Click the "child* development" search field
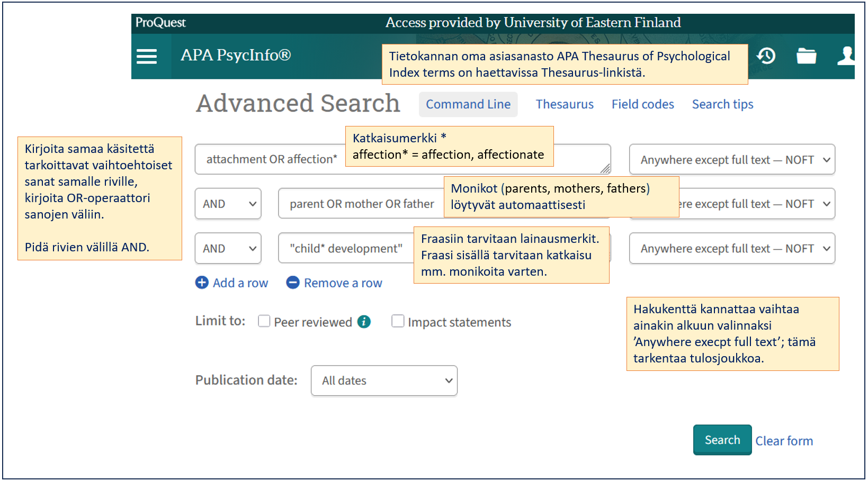868x481 pixels. (345, 248)
